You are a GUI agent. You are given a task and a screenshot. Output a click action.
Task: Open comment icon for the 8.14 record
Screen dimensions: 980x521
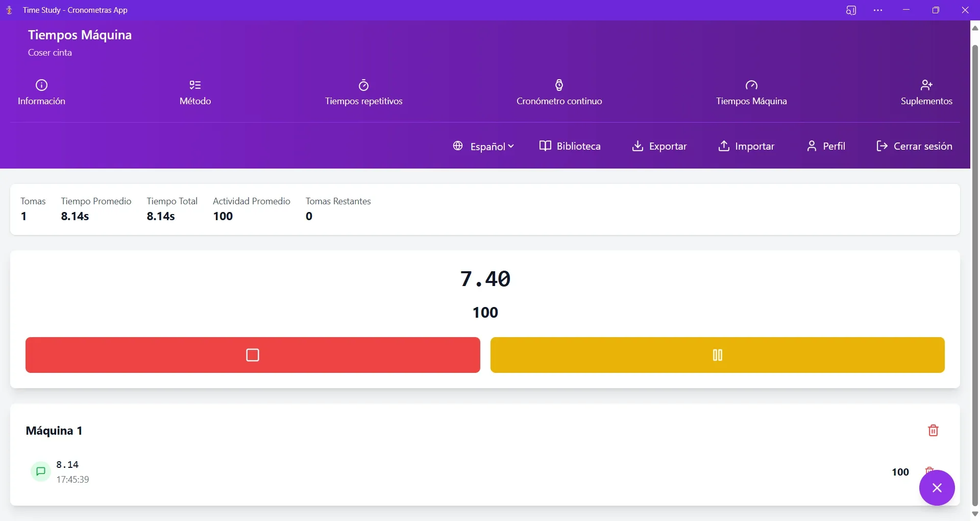tap(41, 471)
